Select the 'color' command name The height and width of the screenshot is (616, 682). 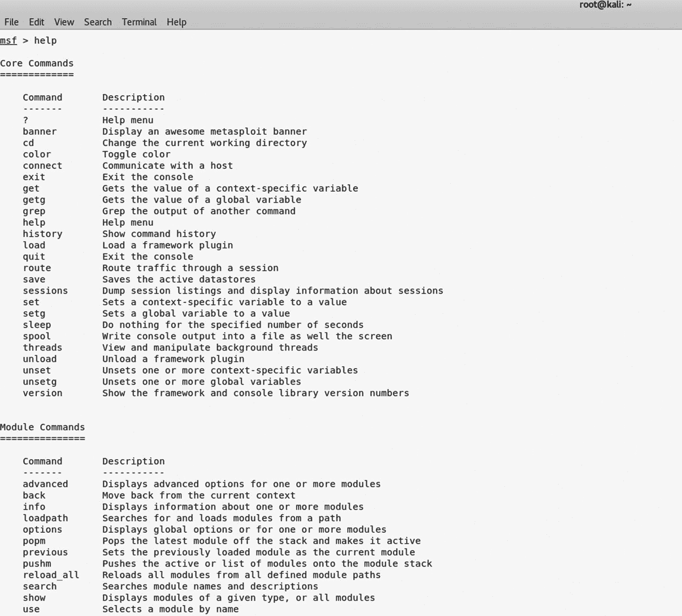pos(37,154)
